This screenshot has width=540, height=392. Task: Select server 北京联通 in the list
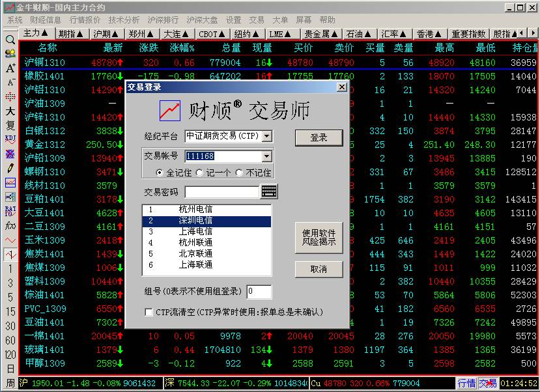tap(206, 254)
